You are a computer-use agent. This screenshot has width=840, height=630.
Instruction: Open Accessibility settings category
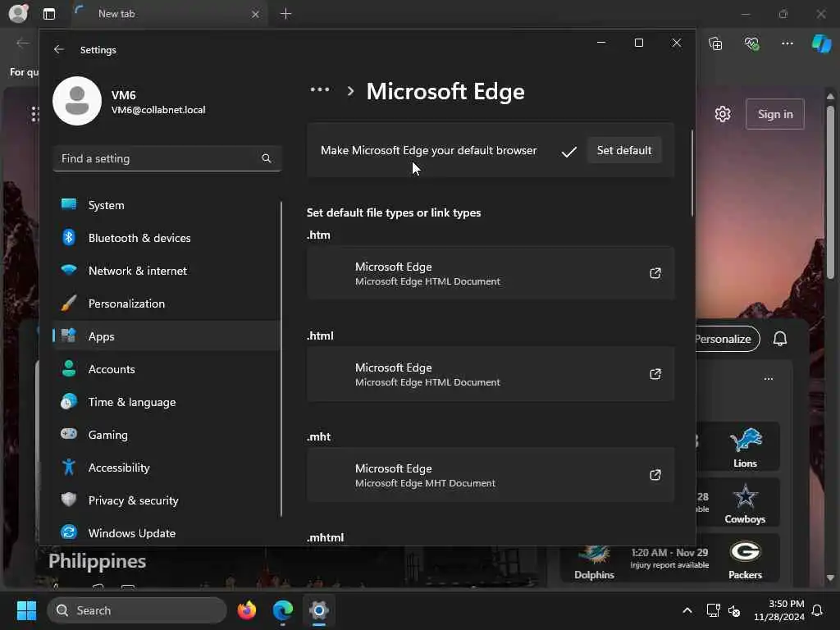click(x=167, y=468)
